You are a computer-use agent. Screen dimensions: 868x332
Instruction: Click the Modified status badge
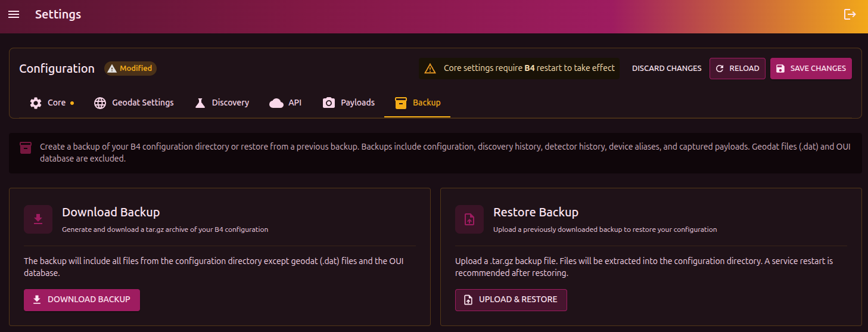130,69
